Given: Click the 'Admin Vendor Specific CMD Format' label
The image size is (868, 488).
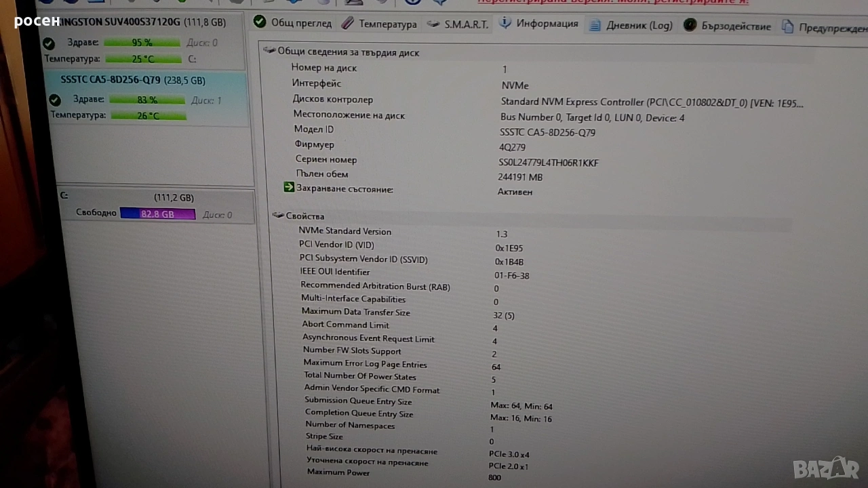Looking at the screenshot, I should coord(372,389).
